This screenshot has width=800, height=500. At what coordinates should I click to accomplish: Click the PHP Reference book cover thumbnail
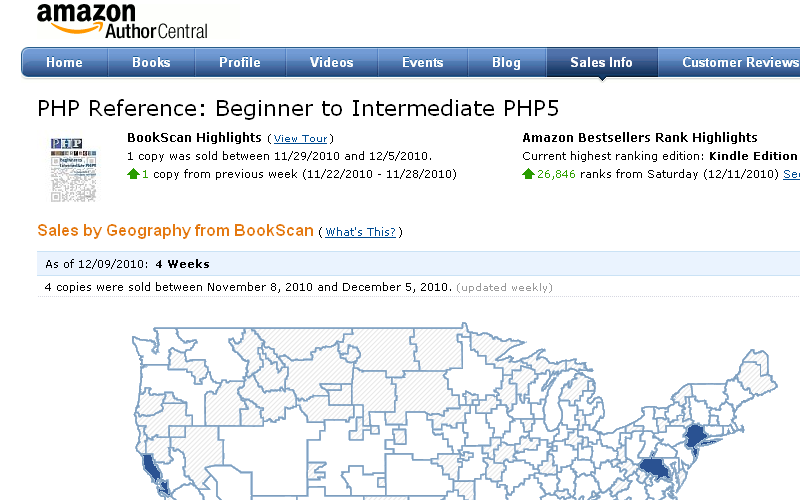coord(73,170)
